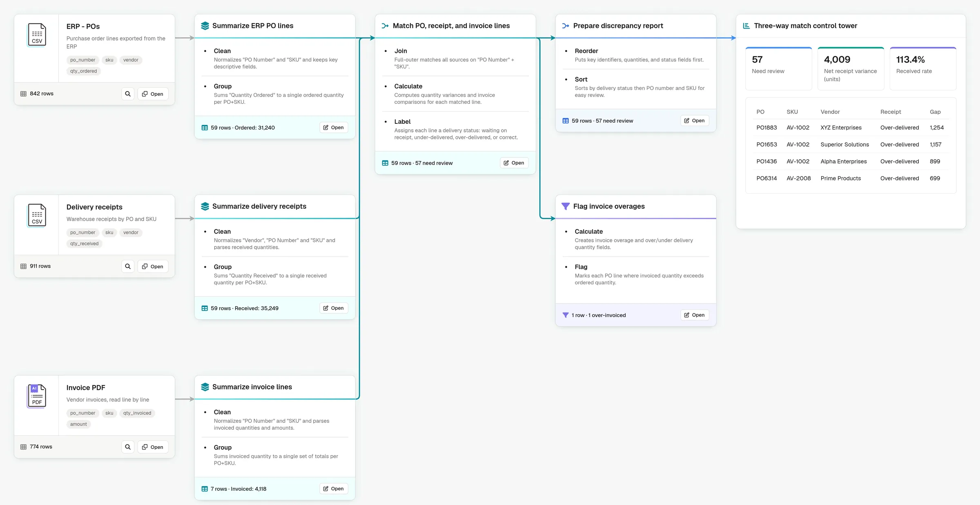This screenshot has height=505, width=980.
Task: Open the Summarize invoice lines output
Action: (334, 489)
